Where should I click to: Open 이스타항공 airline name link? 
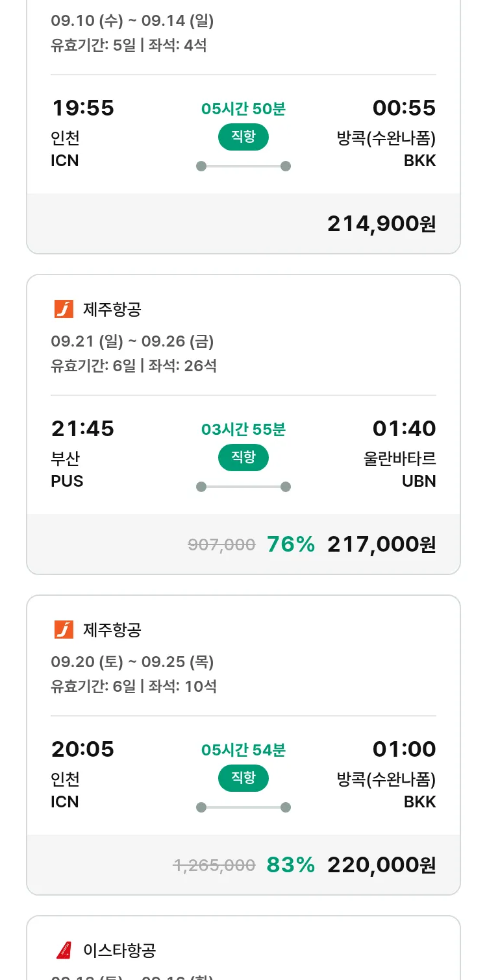pos(119,951)
